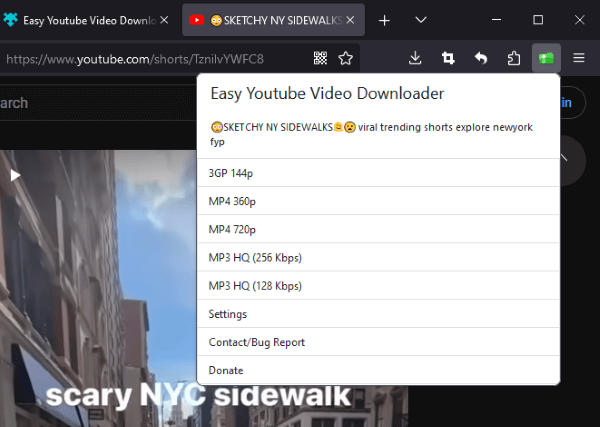Viewport: 600px width, 427px height.
Task: Click the Easy Youtube Video Downloader popup heading
Action: click(327, 93)
